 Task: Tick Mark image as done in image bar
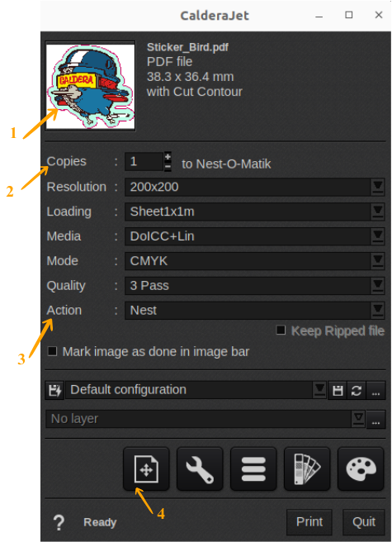pyautogui.click(x=52, y=351)
